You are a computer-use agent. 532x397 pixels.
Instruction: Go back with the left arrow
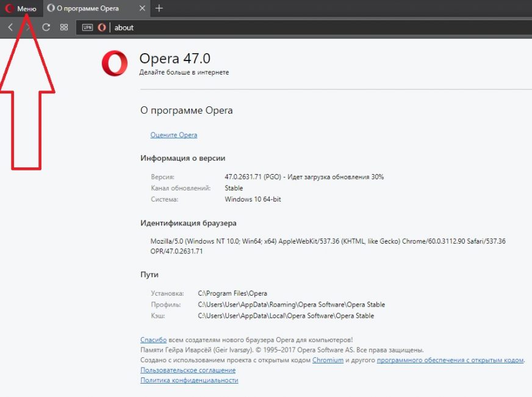point(10,27)
